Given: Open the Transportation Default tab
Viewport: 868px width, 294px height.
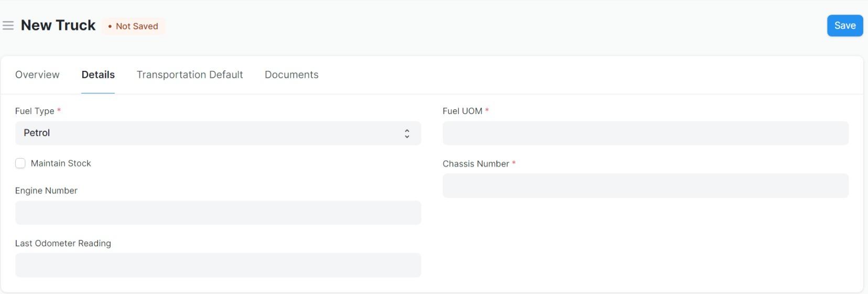Looking at the screenshot, I should tap(190, 75).
